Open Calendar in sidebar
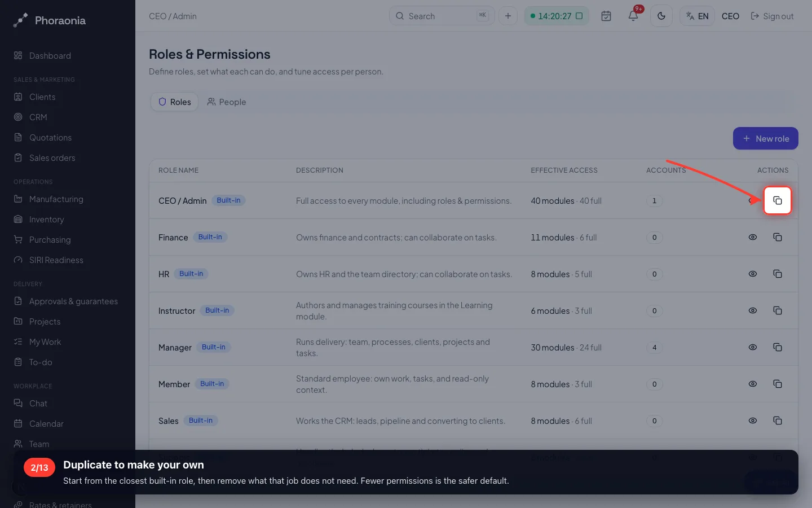Viewport: 812px width, 508px height. point(68,423)
